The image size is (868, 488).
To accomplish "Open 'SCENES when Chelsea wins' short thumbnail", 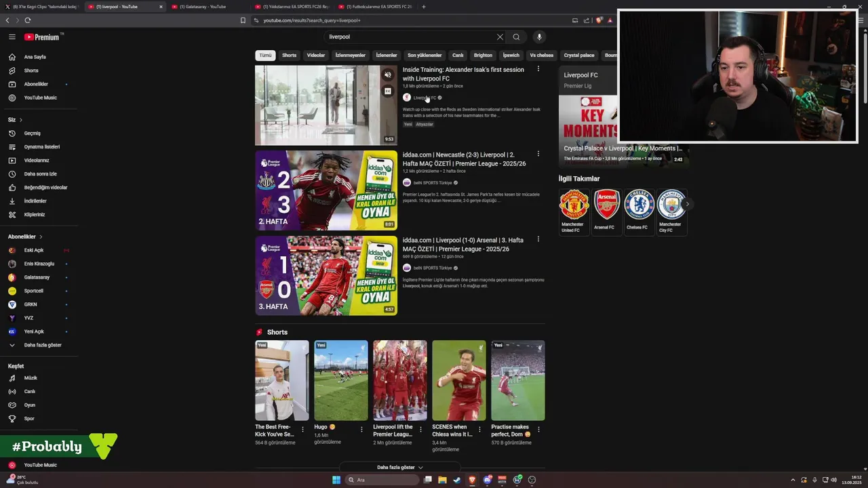I will point(459,380).
